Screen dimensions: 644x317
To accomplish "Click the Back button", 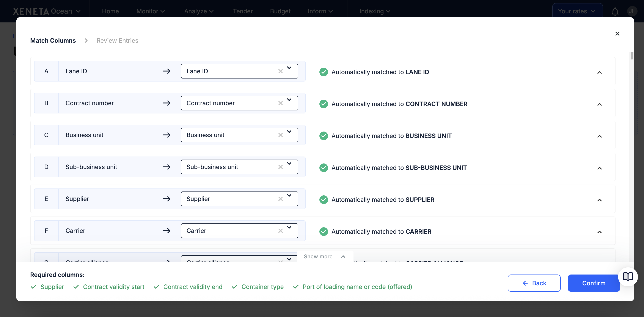I will pyautogui.click(x=534, y=283).
